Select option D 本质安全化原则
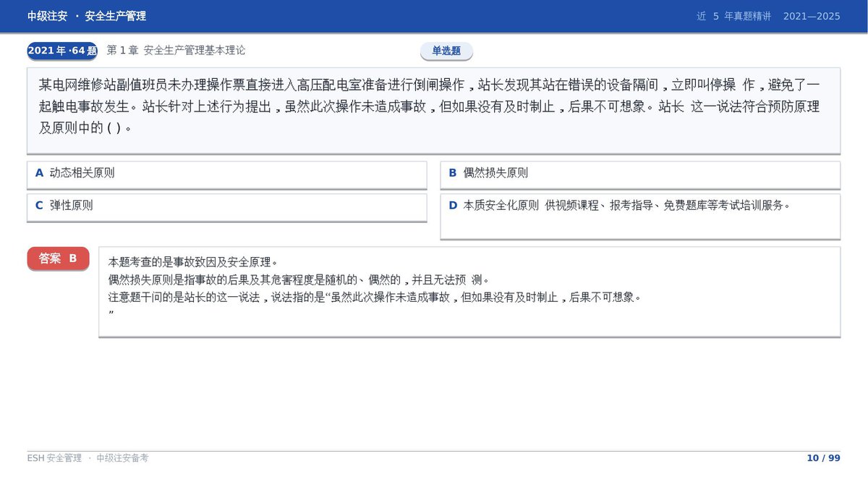This screenshot has width=868, height=488. (640, 216)
